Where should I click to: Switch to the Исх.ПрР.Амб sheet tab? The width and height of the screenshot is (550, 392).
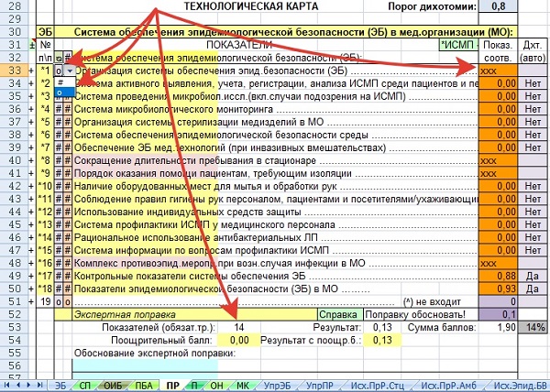(x=449, y=386)
